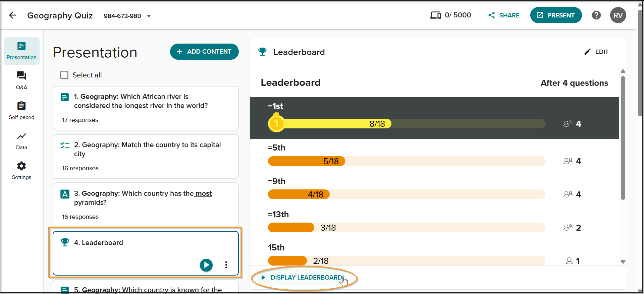Screen dimensions: 644x294
Task: Click the devices icon beside 0/ 5000
Action: pos(436,15)
